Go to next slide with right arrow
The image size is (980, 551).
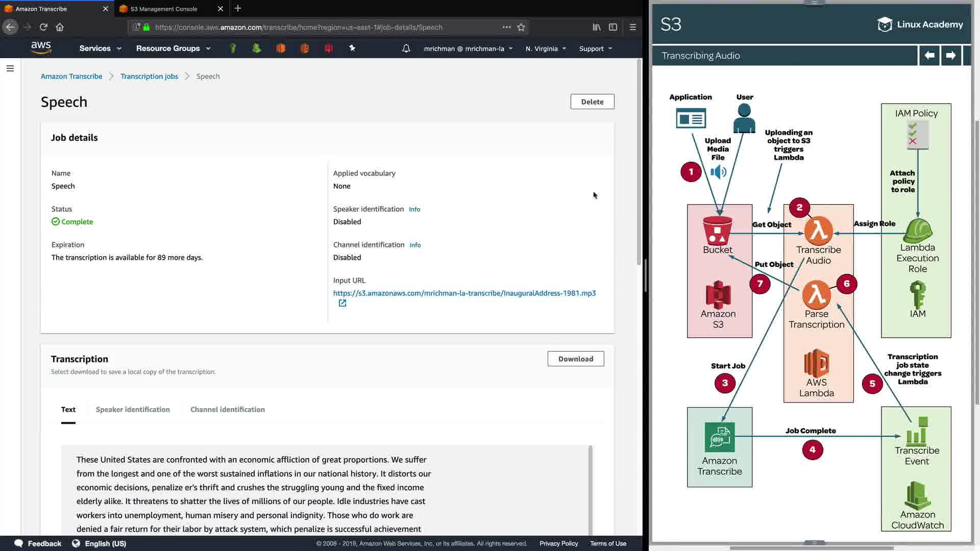point(950,56)
